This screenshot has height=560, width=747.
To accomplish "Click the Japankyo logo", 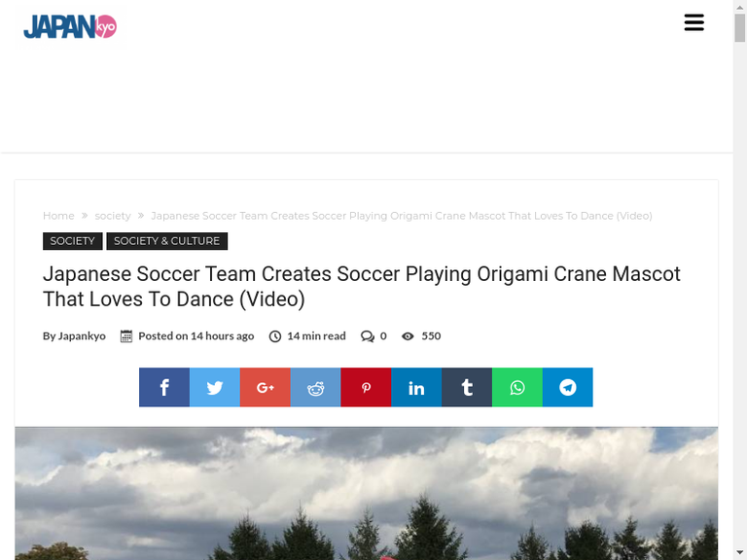I will [70, 26].
